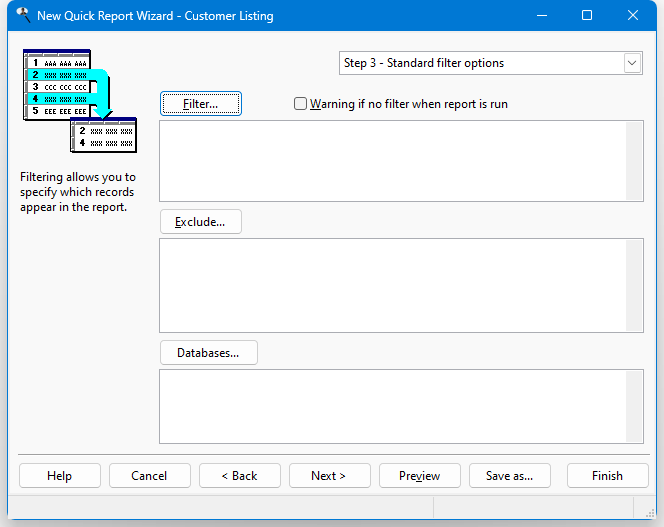Open the Filter... dialog button
The image size is (664, 527).
point(201,104)
